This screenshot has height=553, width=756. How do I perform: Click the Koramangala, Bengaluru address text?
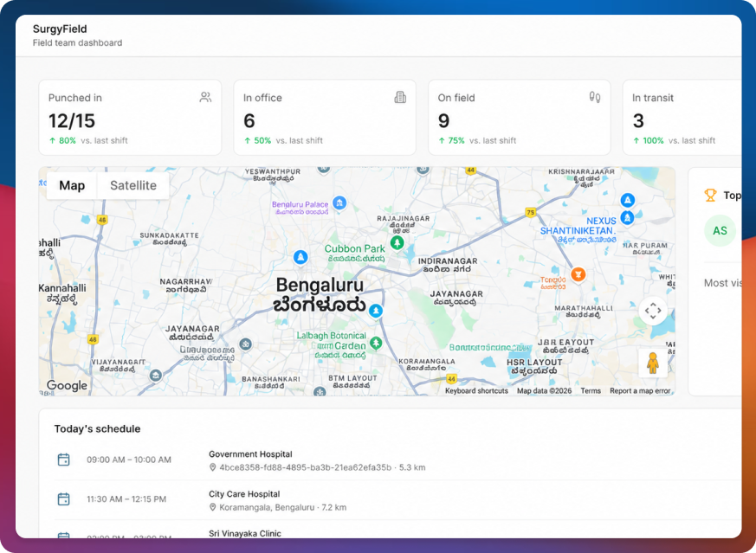click(x=267, y=507)
